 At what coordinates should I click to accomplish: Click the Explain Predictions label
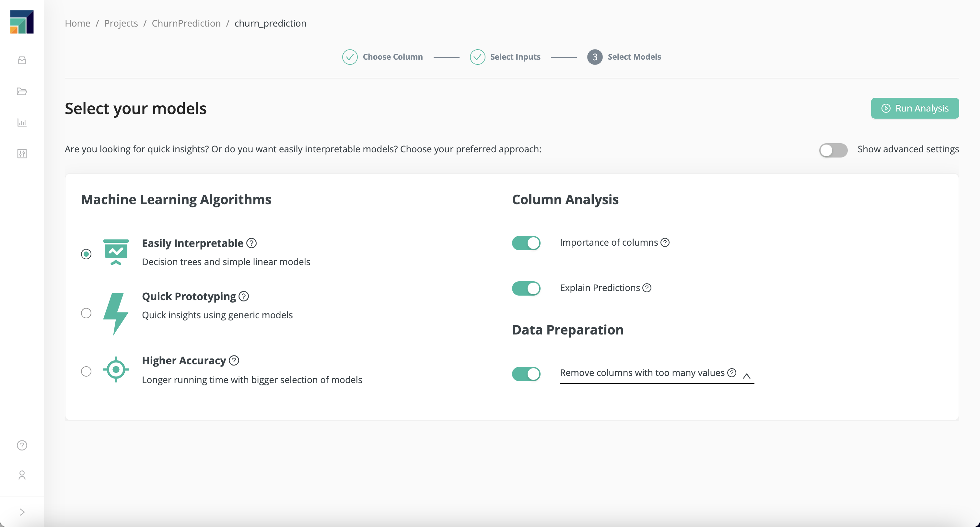click(600, 288)
